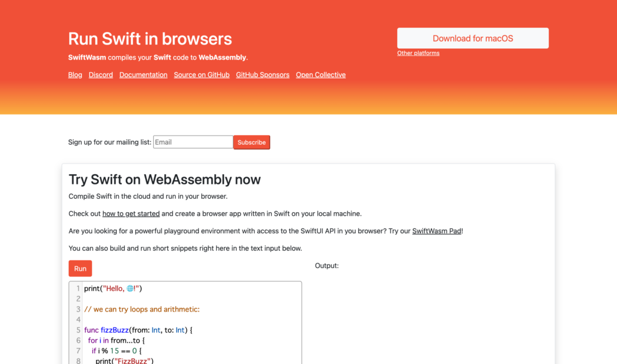This screenshot has height=364, width=617.
Task: Click the Hello print statement on line 1
Action: point(112,288)
